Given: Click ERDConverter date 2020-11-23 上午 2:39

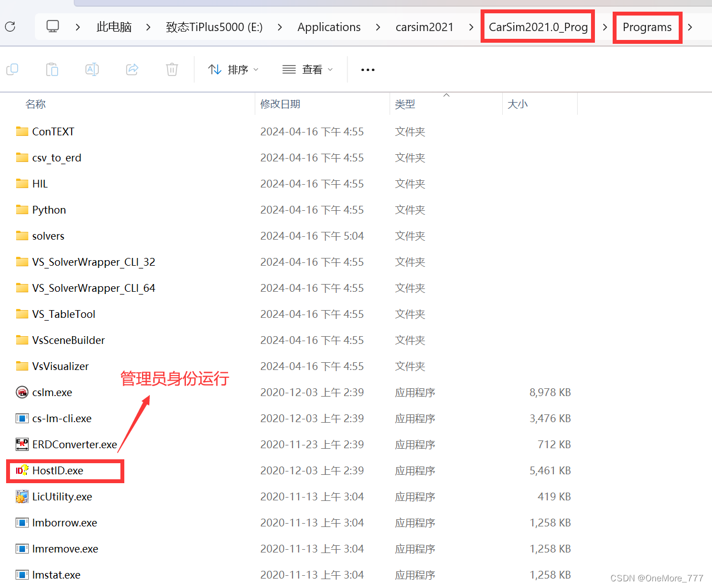Looking at the screenshot, I should click(312, 444).
